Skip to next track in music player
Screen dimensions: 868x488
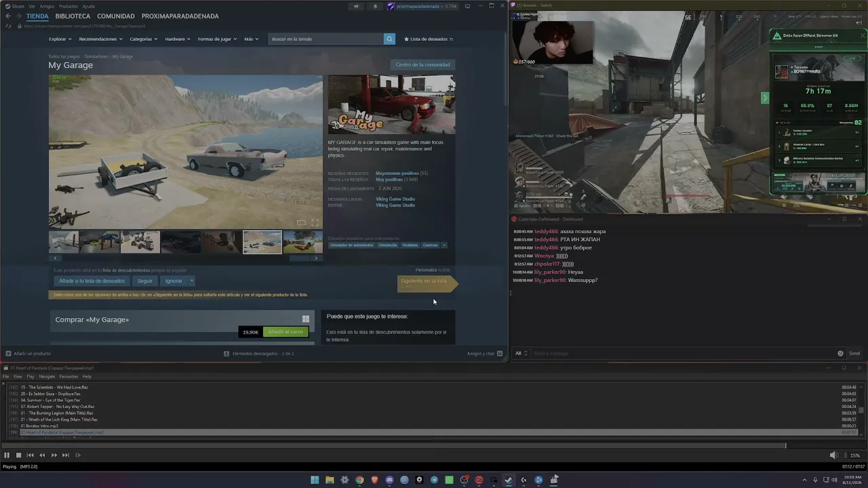(x=66, y=455)
